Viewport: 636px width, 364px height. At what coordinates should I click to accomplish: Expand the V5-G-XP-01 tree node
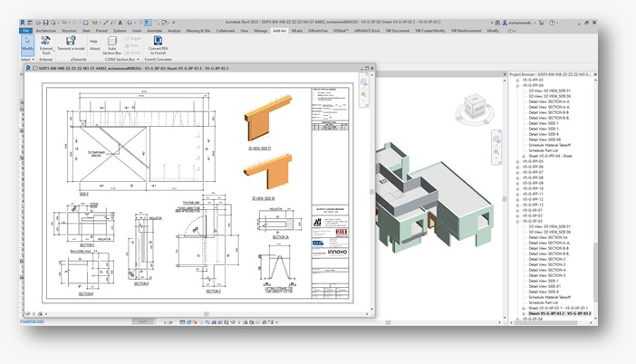tap(518, 210)
